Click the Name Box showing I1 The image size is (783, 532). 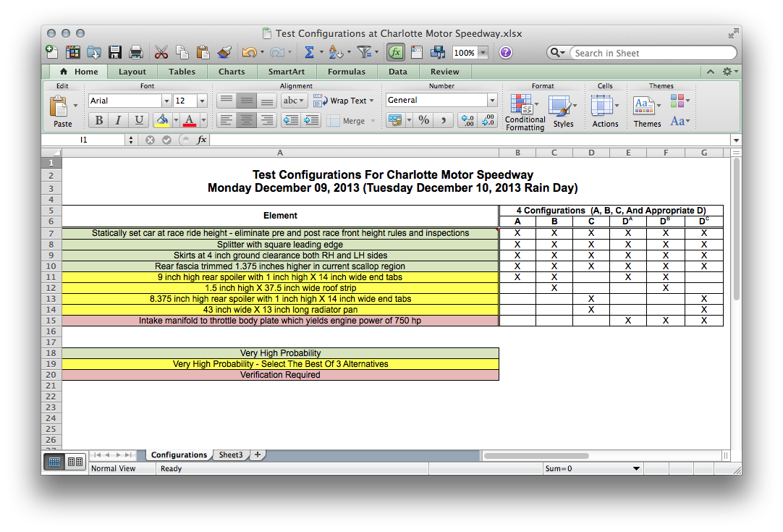coord(84,140)
